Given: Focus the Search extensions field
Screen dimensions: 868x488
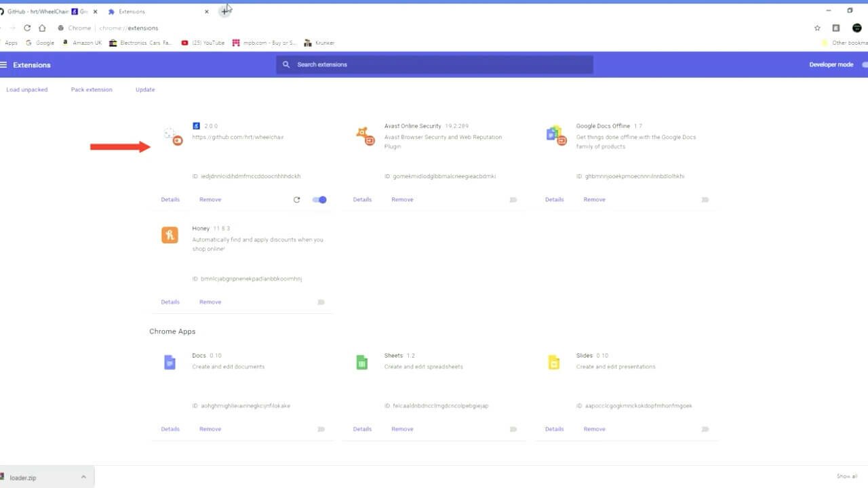Looking at the screenshot, I should tap(435, 64).
